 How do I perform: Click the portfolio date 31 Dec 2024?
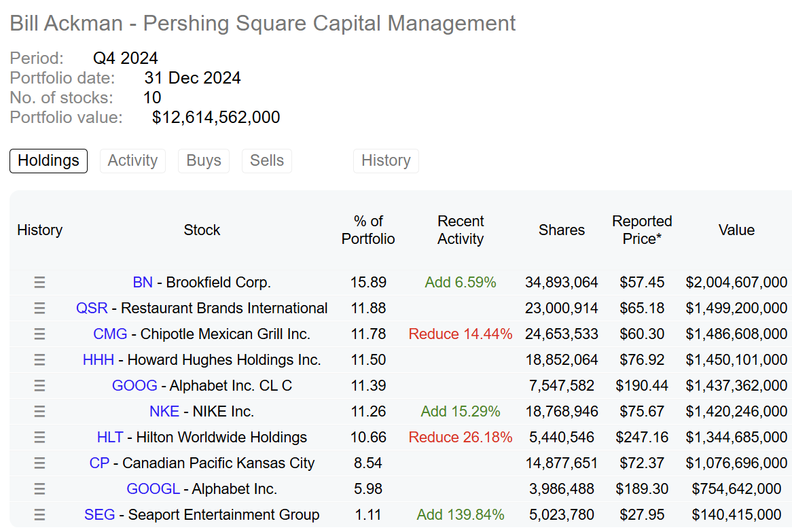tap(192, 78)
